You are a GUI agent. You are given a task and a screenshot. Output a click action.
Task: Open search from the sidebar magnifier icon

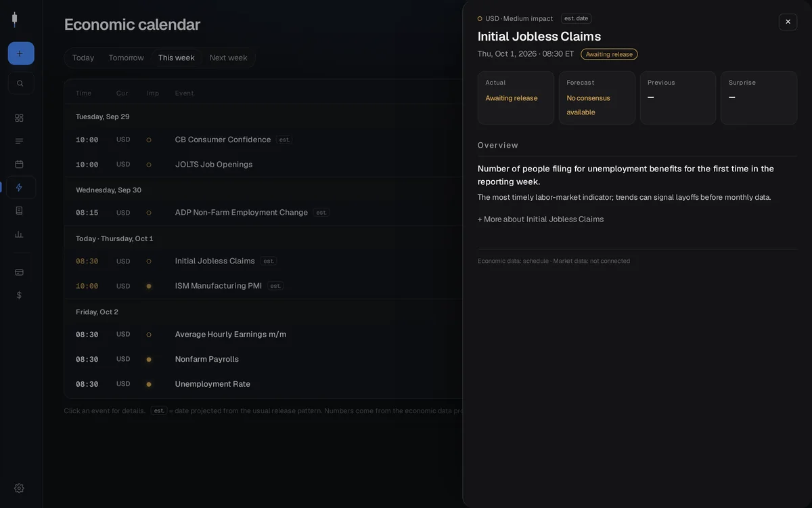coord(20,83)
